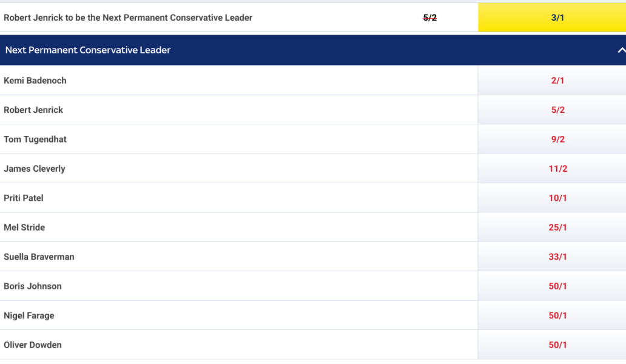This screenshot has width=626, height=364.
Task: Click the crossed-out 5/2 previous odds
Action: pos(429,18)
